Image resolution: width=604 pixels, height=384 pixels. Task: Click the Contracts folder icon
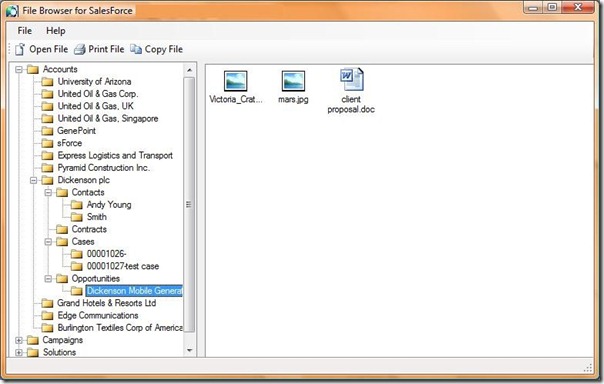point(62,230)
